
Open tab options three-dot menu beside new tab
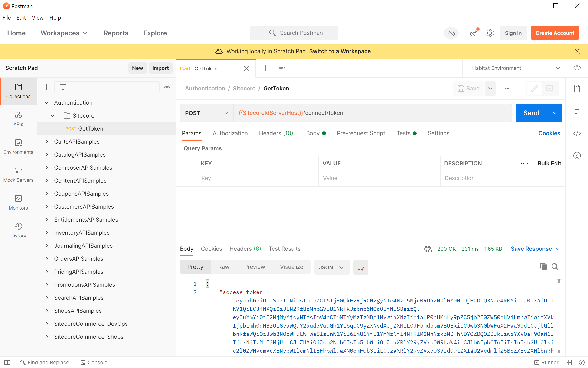282,68
